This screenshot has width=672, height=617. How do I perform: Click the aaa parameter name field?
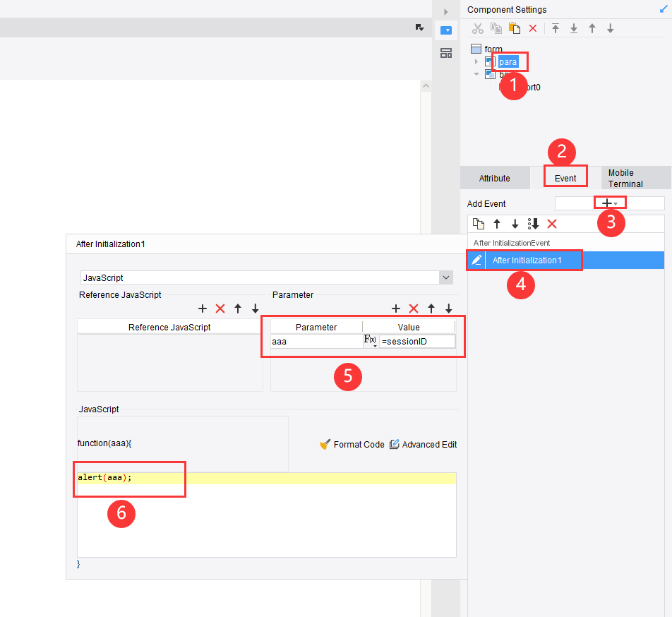click(316, 342)
